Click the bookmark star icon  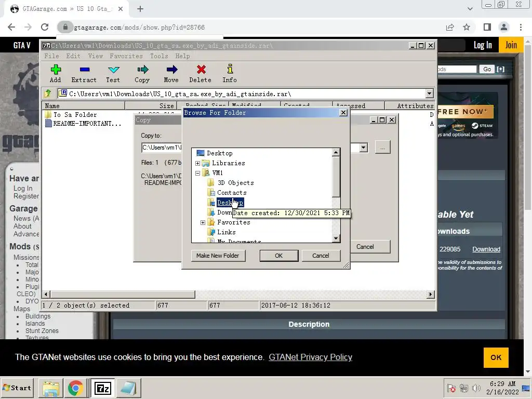467,27
